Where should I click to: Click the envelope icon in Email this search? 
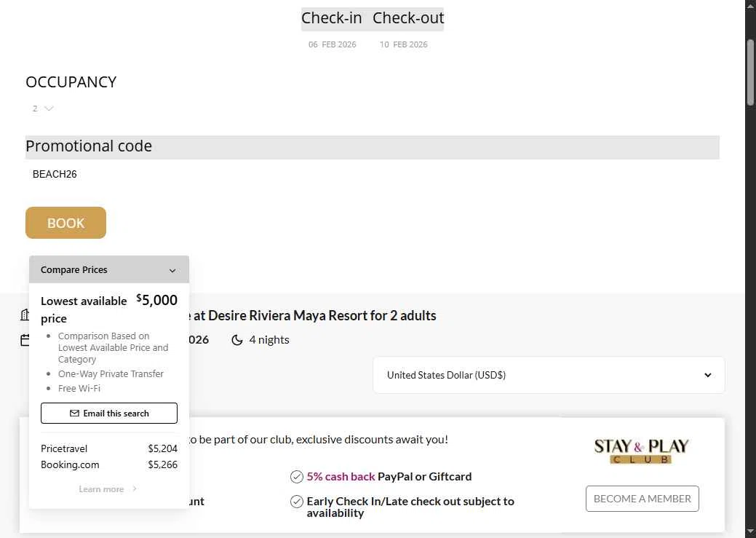pyautogui.click(x=74, y=414)
